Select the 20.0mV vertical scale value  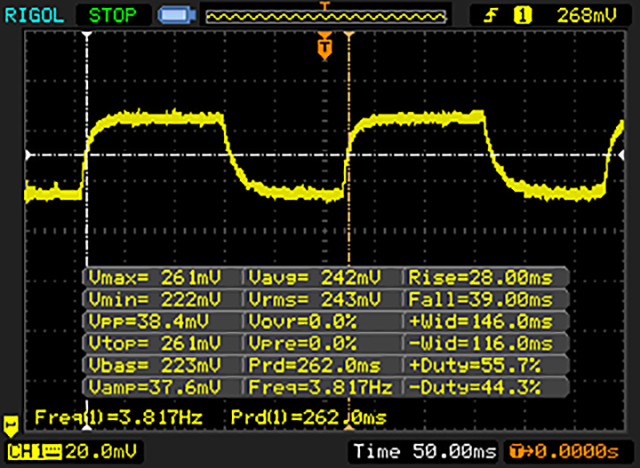click(x=101, y=452)
